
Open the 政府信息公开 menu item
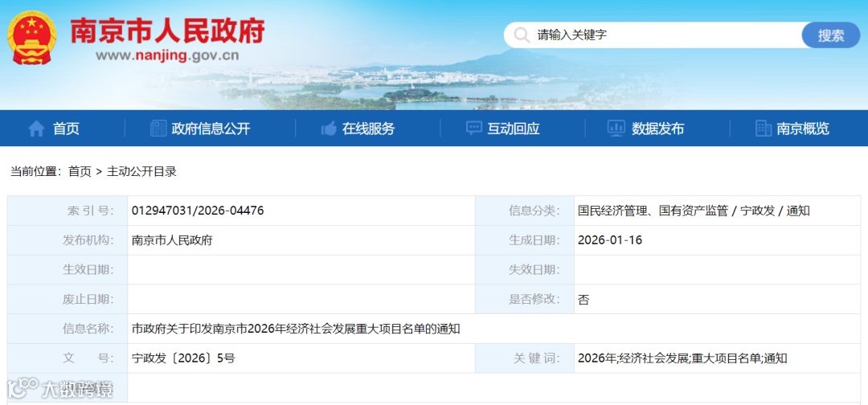[211, 129]
